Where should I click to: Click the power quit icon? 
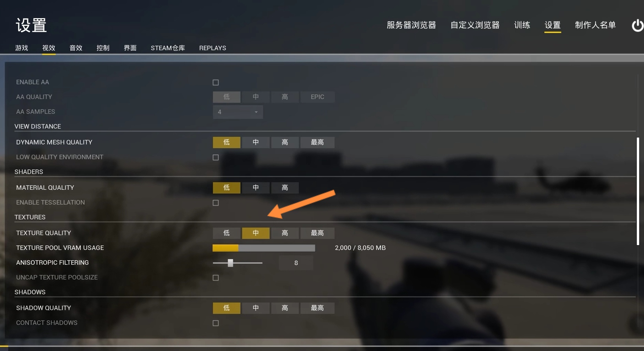click(x=637, y=25)
